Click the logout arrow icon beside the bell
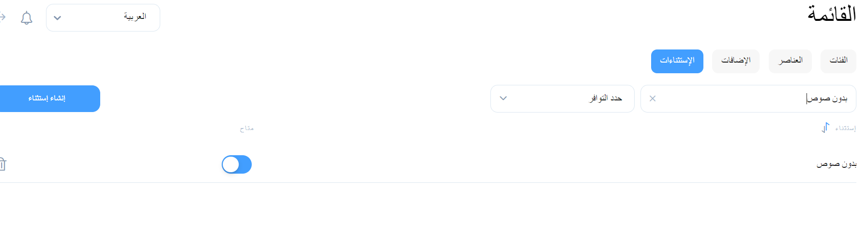Screen dimensions: 868x227 2,17
